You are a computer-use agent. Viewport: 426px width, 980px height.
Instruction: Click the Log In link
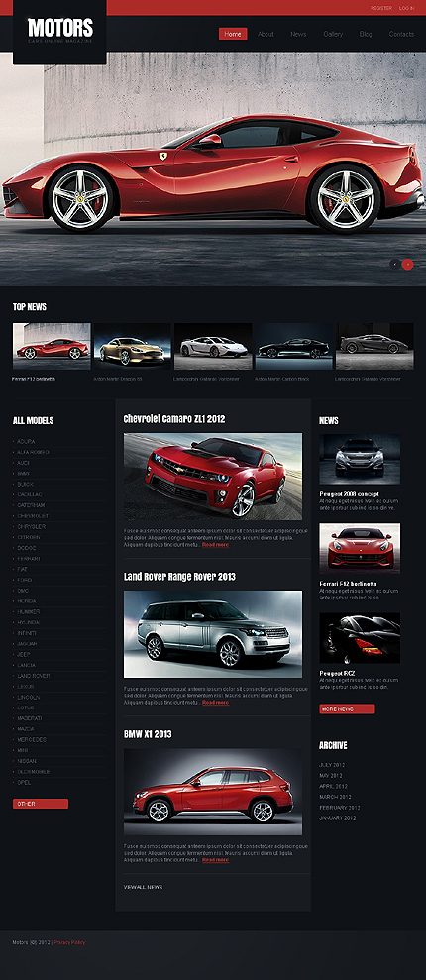click(406, 8)
